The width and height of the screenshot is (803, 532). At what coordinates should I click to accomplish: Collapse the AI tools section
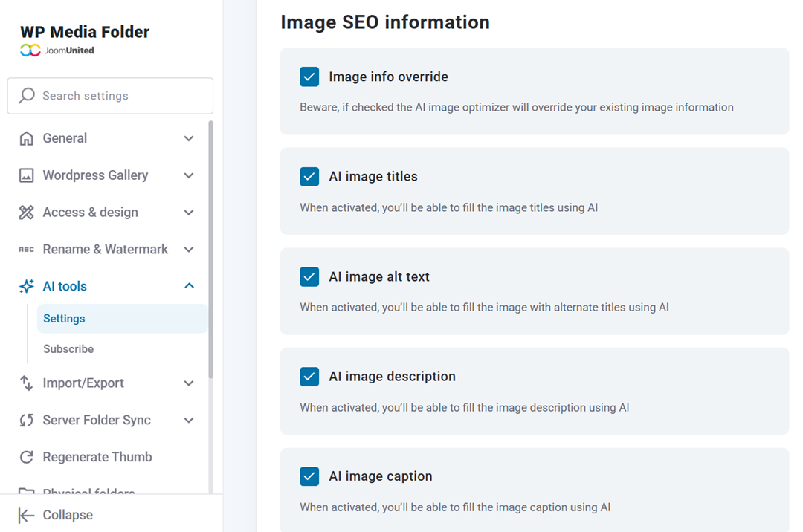[188, 286]
